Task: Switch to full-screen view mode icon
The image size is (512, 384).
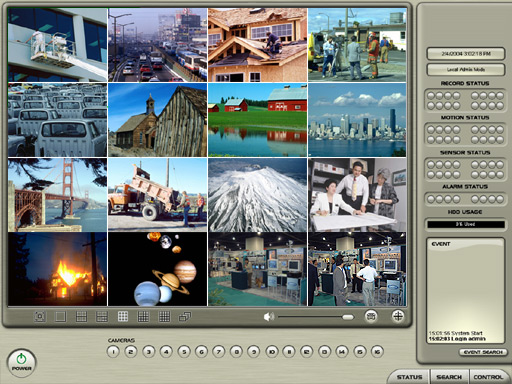Action: point(40,316)
